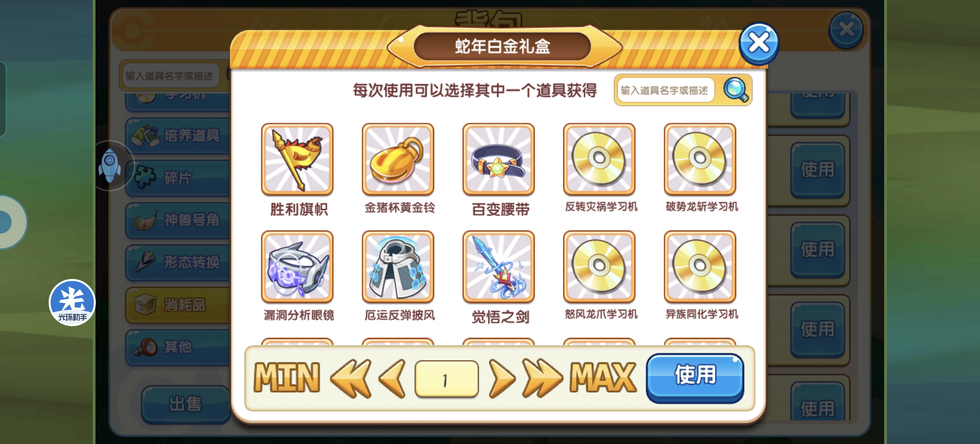The width and height of the screenshot is (980, 444).
Task: Select the 反转灾祸学习机 disc
Action: point(599,159)
